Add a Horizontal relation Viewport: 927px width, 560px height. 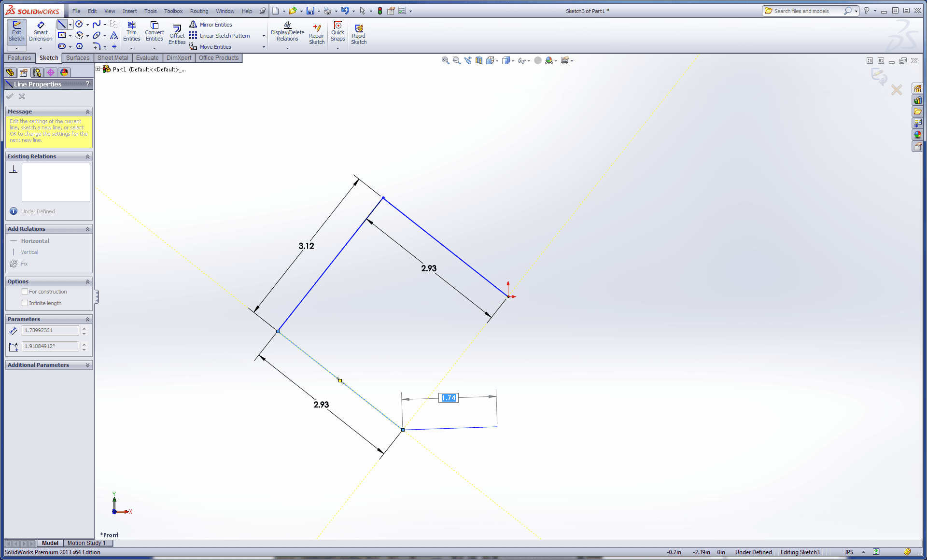(x=35, y=241)
